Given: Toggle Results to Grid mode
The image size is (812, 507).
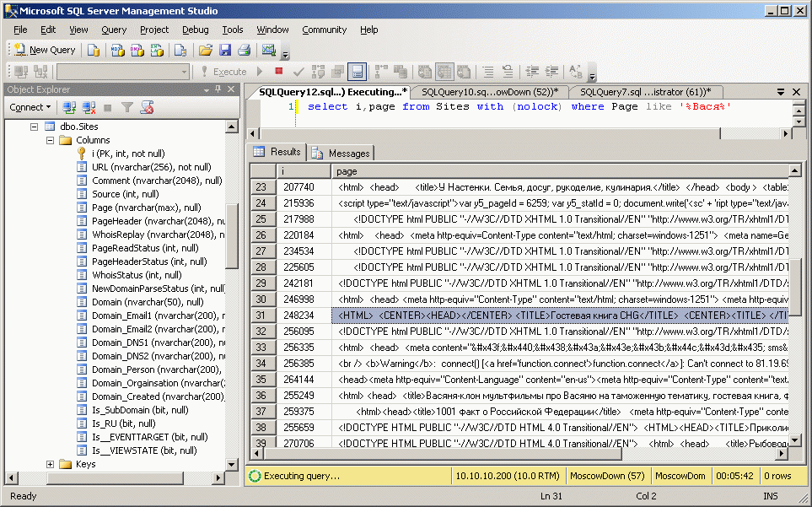Looking at the screenshot, I should (444, 72).
